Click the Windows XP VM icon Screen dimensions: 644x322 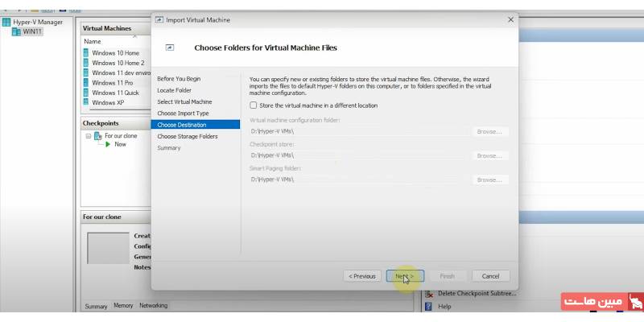coord(86,102)
